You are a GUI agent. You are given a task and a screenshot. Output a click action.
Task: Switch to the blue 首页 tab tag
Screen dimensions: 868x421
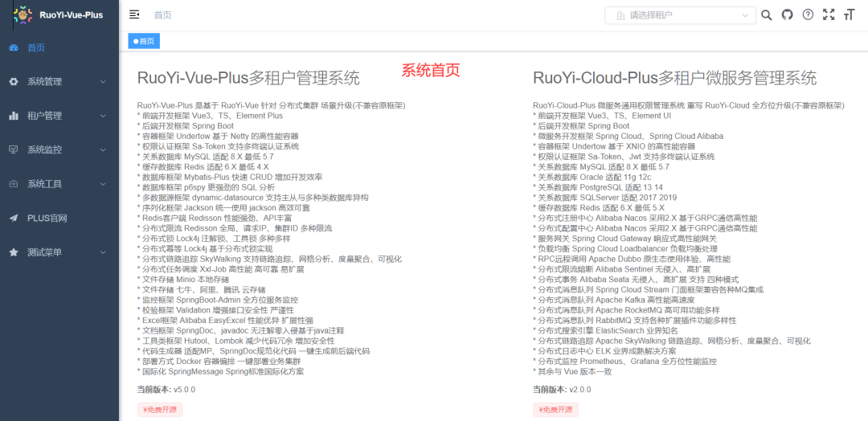[145, 41]
